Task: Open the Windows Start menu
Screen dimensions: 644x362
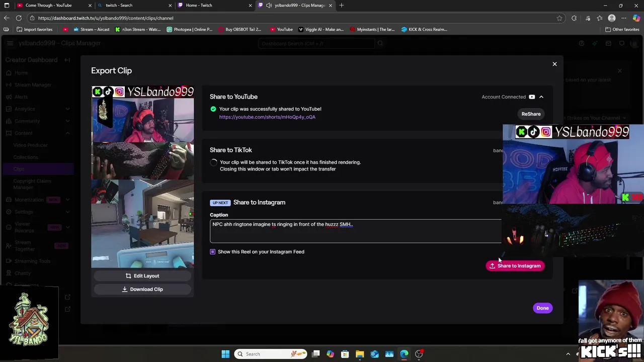Action: (x=225, y=354)
